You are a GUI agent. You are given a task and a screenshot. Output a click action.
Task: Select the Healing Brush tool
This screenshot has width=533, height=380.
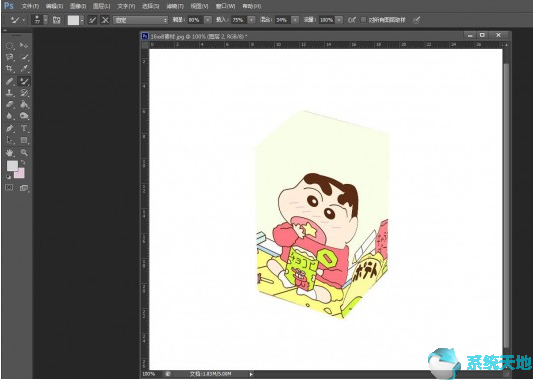click(x=10, y=81)
